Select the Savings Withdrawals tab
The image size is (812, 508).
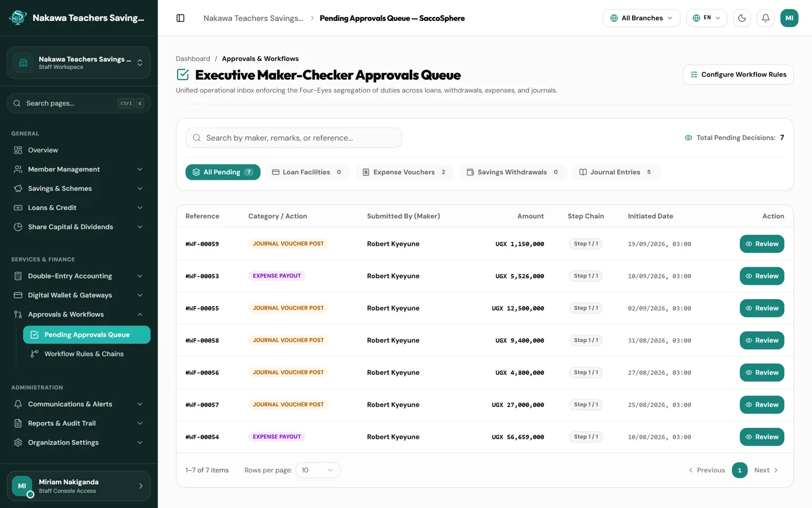pyautogui.click(x=513, y=172)
